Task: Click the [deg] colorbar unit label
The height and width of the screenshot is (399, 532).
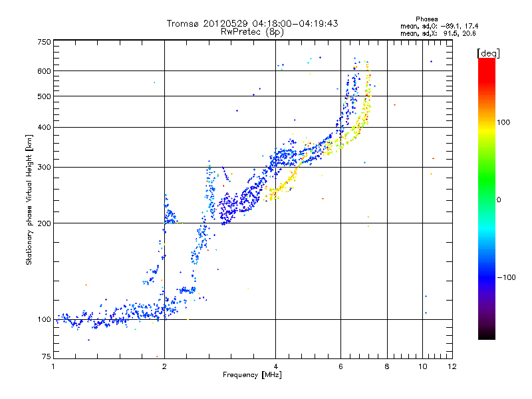Action: (488, 53)
